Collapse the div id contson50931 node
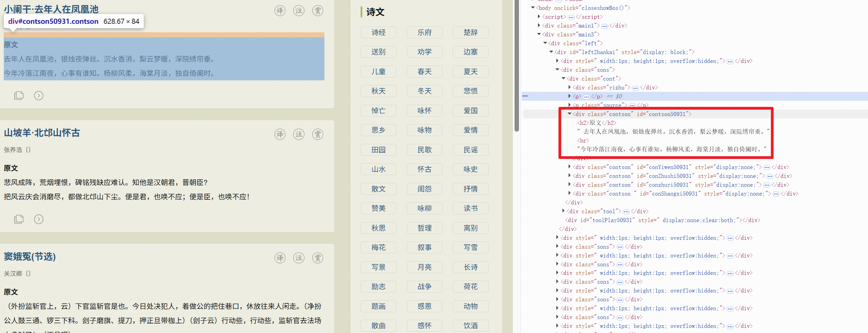 (570, 114)
